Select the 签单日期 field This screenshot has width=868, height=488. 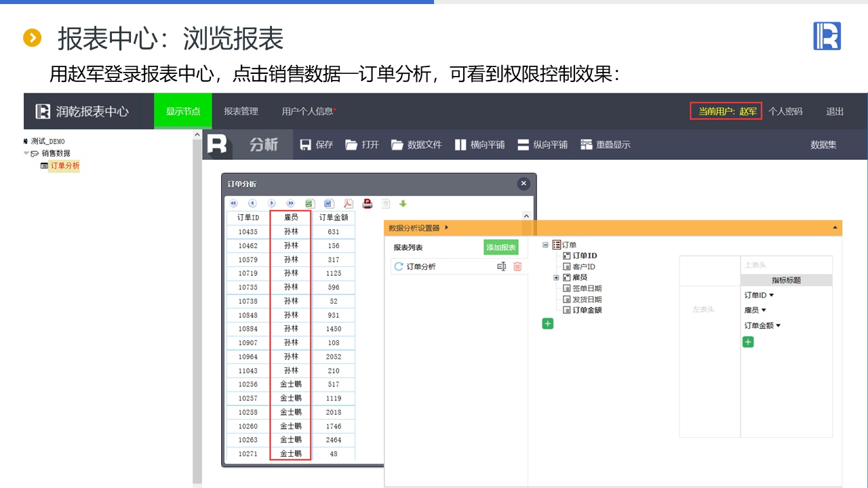tap(587, 289)
